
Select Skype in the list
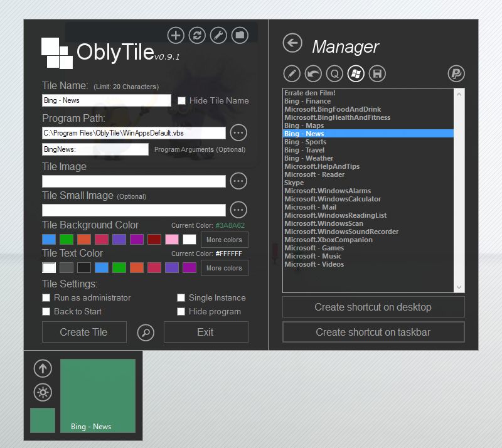coord(368,183)
